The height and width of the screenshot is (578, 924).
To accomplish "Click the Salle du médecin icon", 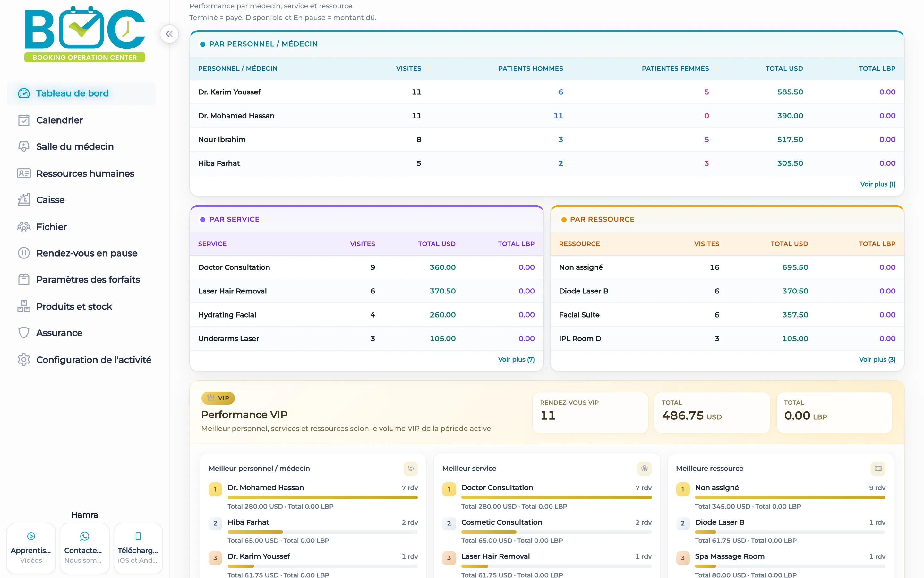I will point(24,146).
